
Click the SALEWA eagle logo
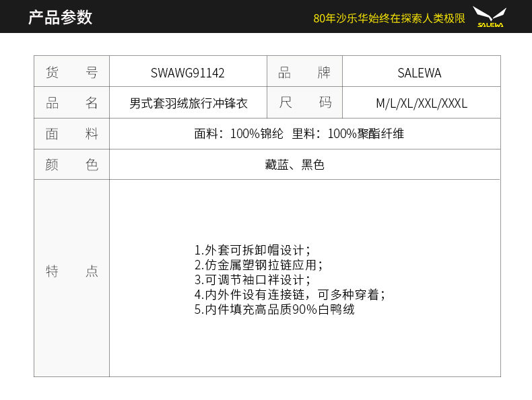(x=490, y=17)
